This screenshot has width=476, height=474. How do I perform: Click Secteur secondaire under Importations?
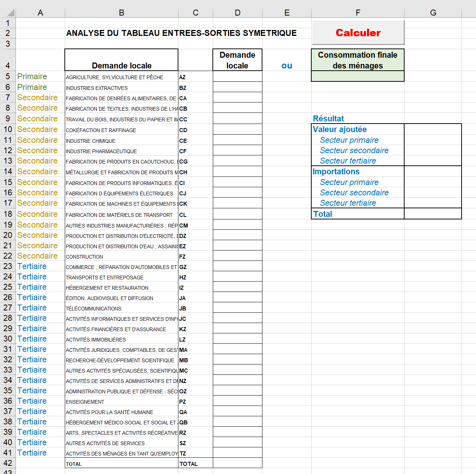(354, 192)
